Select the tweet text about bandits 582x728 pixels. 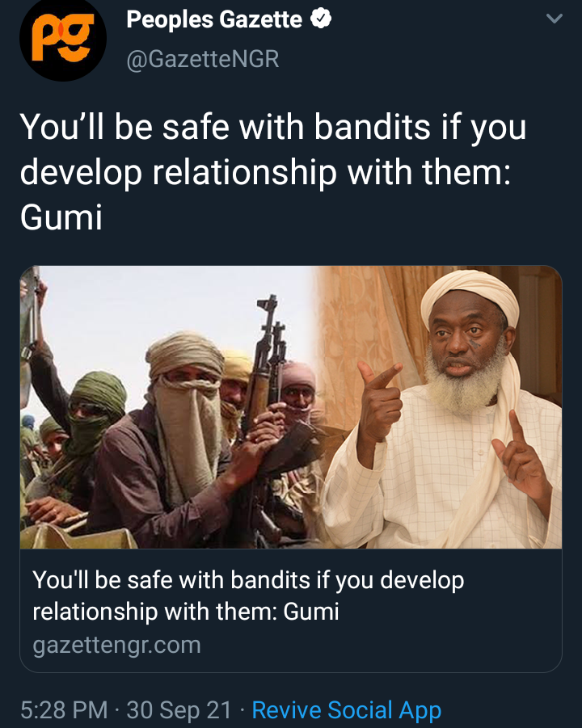point(273,172)
